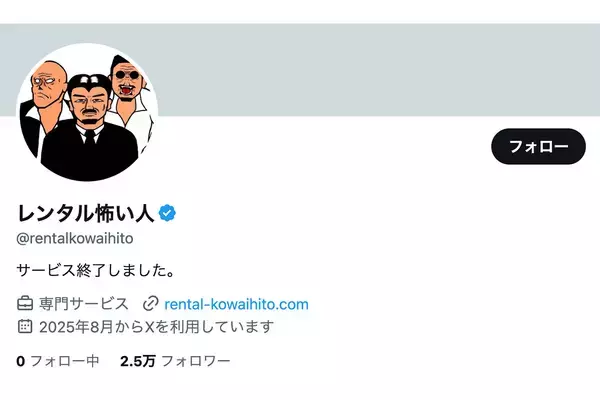Click the 2025年8月からXを利用しています join date

click(x=157, y=327)
